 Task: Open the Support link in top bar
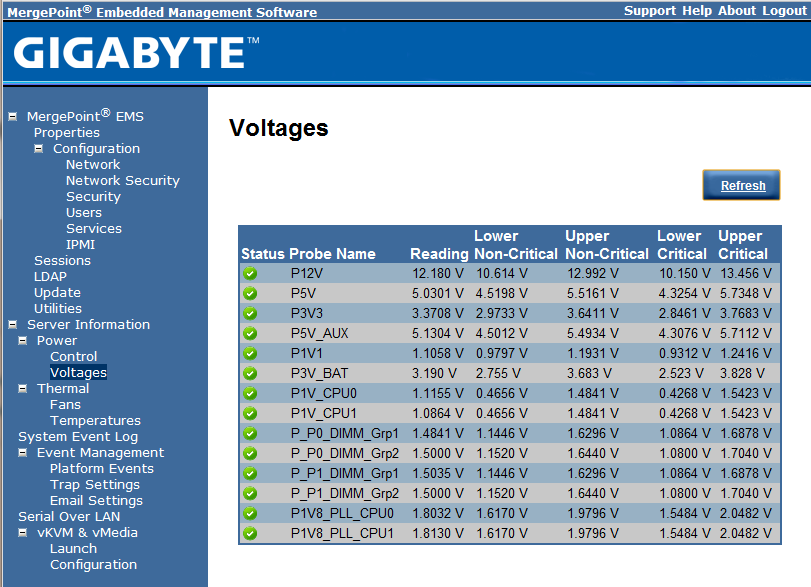pos(650,10)
